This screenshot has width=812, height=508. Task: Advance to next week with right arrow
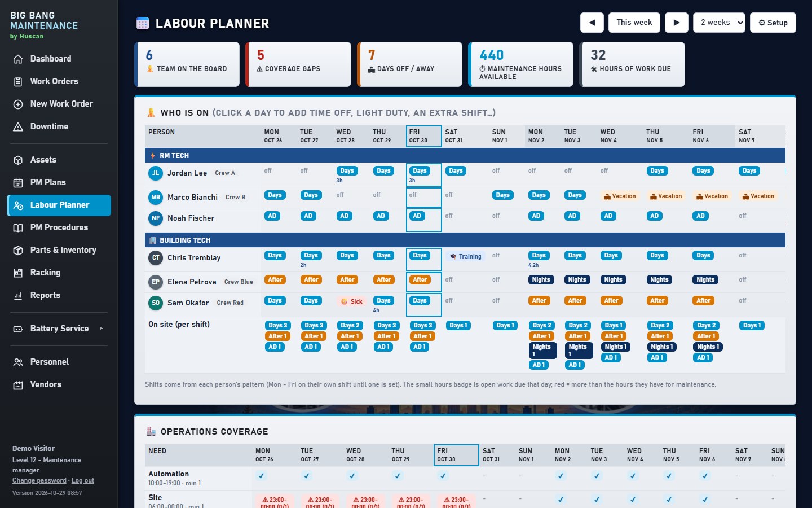coord(677,23)
